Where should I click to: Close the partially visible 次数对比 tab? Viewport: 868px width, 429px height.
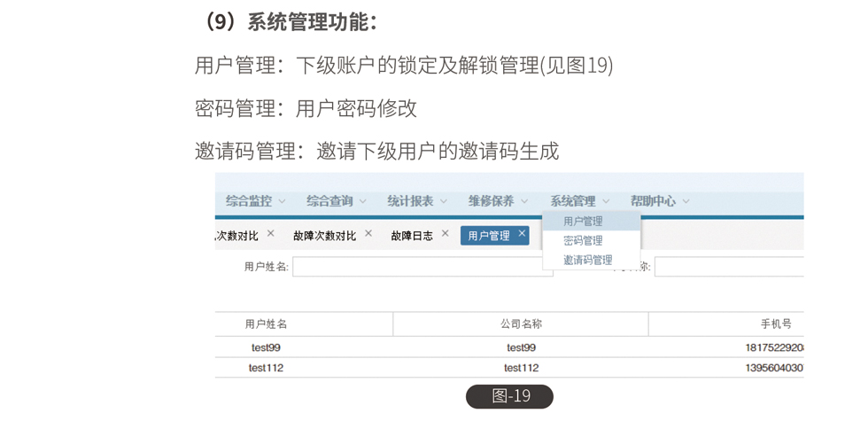[x=271, y=234]
